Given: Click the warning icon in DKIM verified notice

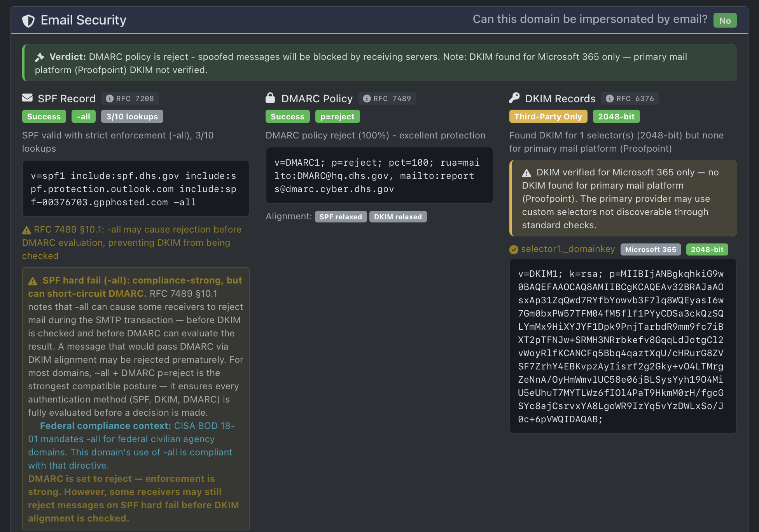Looking at the screenshot, I should pyautogui.click(x=526, y=173).
